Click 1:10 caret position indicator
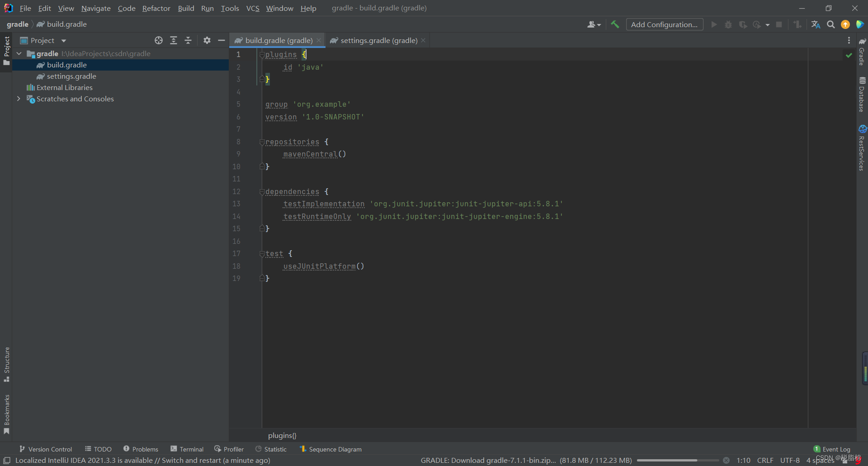 [743, 460]
